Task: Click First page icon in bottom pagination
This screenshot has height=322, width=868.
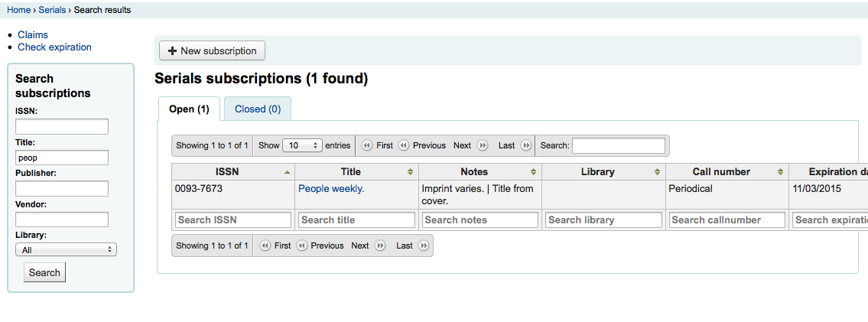Action: tap(265, 246)
